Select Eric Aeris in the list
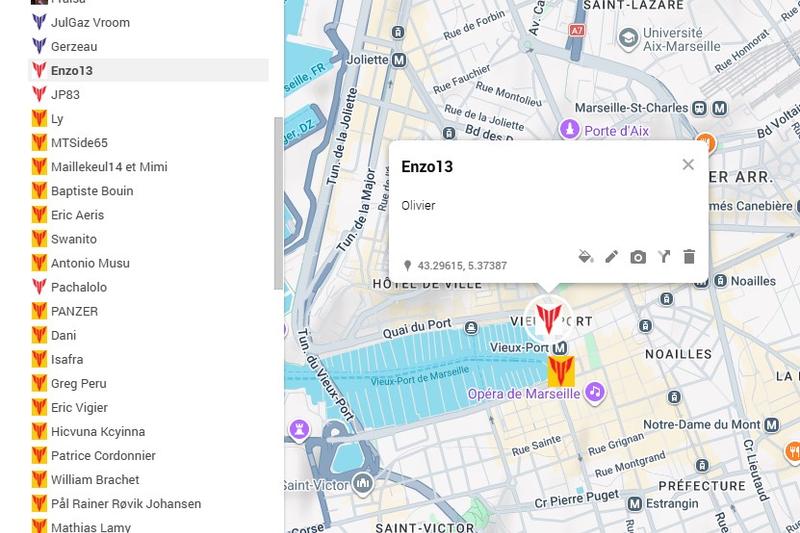Screen dimensions: 800x533 coord(148,215)
